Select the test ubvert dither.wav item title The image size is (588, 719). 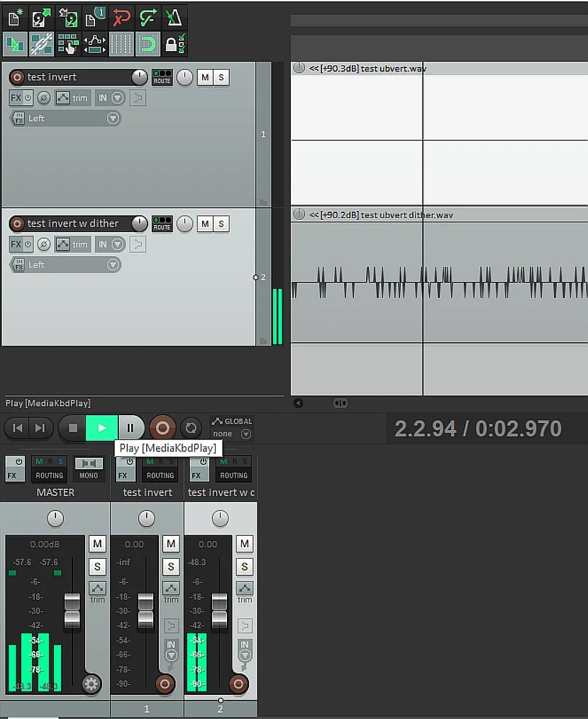(407, 214)
